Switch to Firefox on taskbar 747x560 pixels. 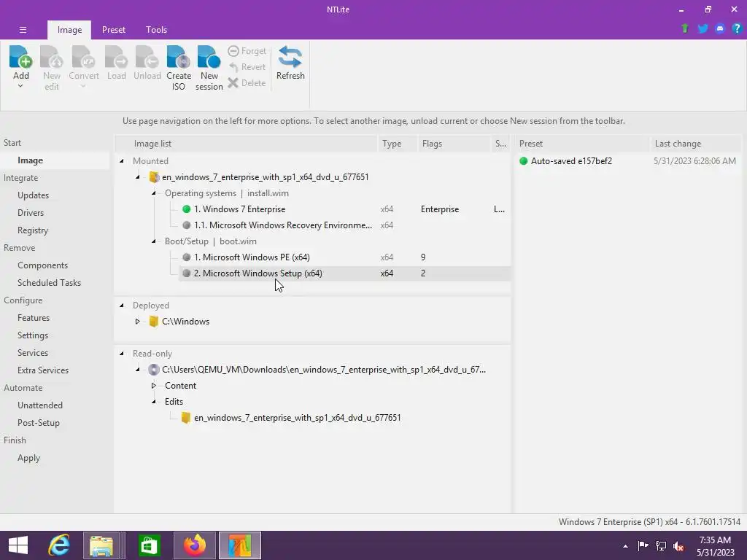[x=194, y=545]
